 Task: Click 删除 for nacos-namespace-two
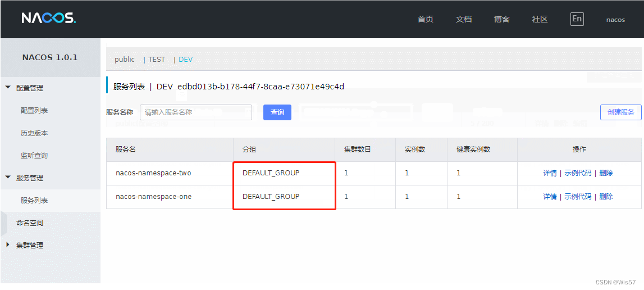coord(606,173)
